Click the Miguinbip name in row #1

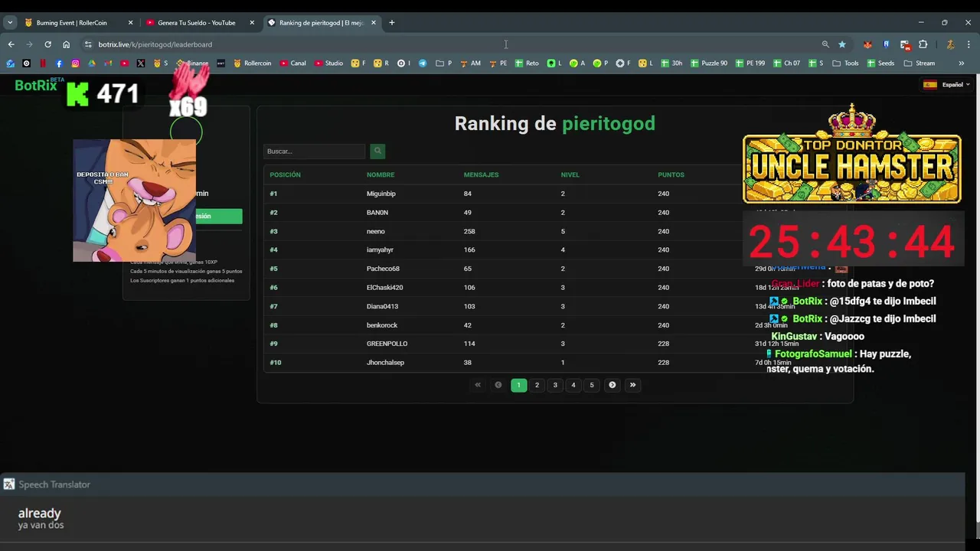pyautogui.click(x=381, y=194)
